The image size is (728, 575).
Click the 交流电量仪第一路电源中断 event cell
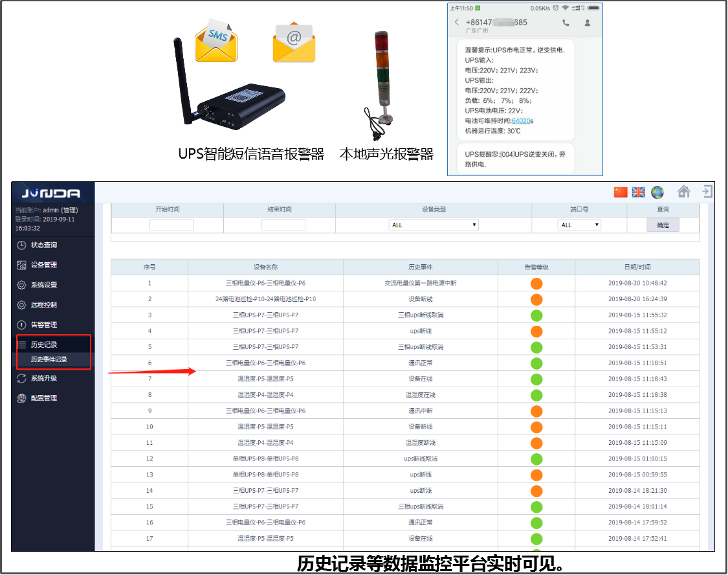point(421,284)
